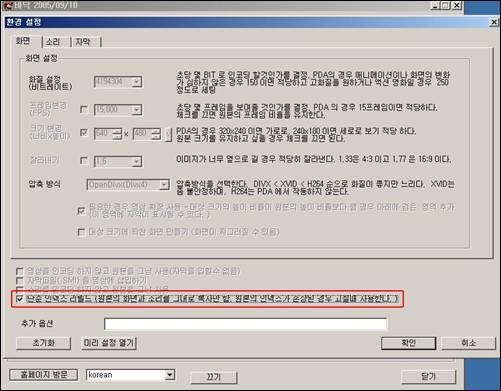This screenshot has height=391, width=501.
Task: Toggle the 프레임변경 (FPS) checkbox
Action: (x=84, y=110)
